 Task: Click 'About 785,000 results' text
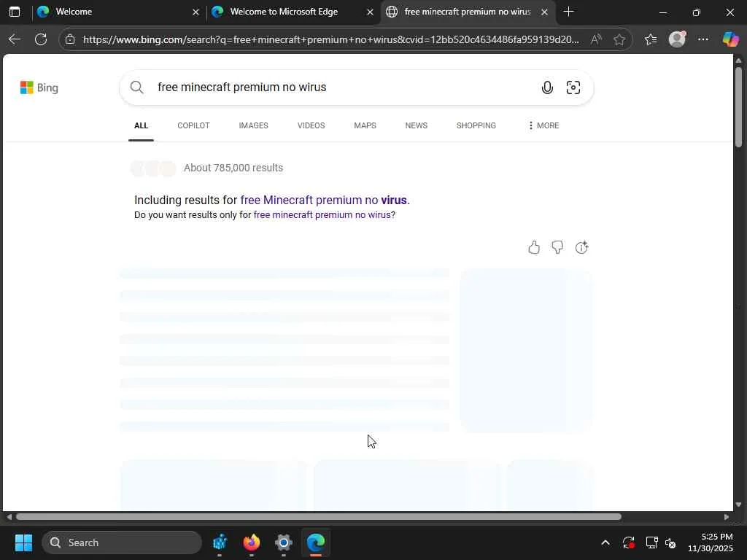(x=233, y=168)
